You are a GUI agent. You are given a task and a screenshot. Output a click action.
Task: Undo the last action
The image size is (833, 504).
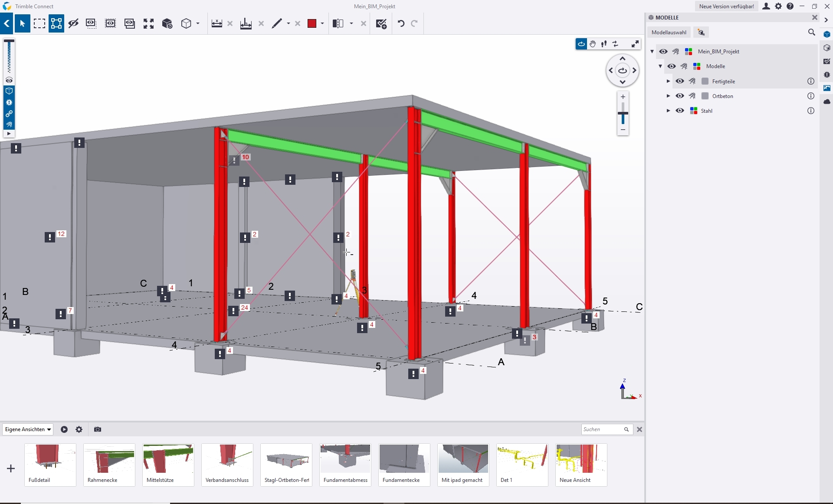coord(401,23)
